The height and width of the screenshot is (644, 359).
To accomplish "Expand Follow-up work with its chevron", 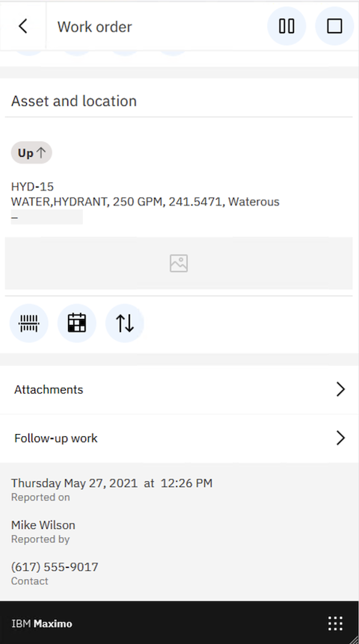I will [340, 439].
